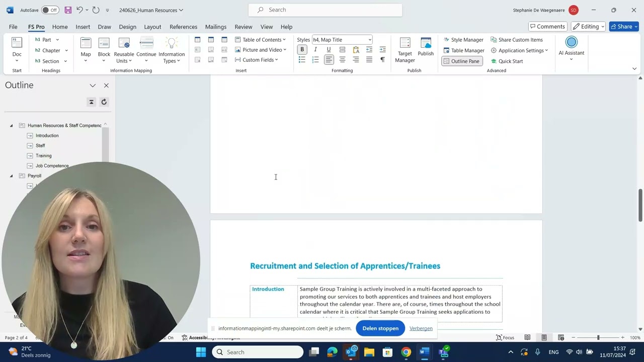The height and width of the screenshot is (362, 644).
Task: Click the zoom slider in status bar
Action: [x=598, y=337]
